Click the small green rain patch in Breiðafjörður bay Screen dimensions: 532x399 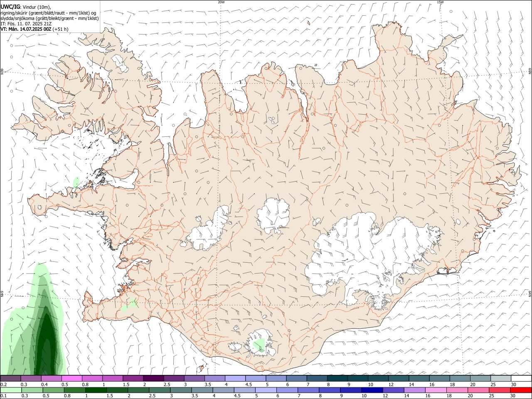pyautogui.click(x=76, y=182)
